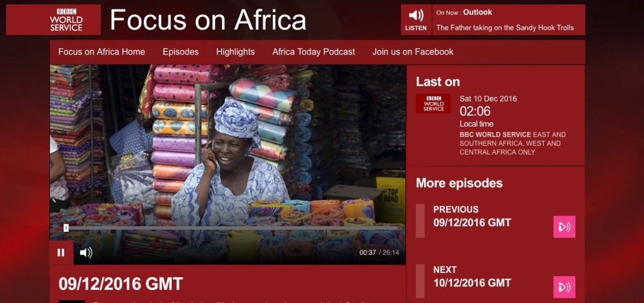Viewport: 644px width, 303px height.
Task: Play next episode 10/12/2016 pink icon
Action: click(x=564, y=287)
